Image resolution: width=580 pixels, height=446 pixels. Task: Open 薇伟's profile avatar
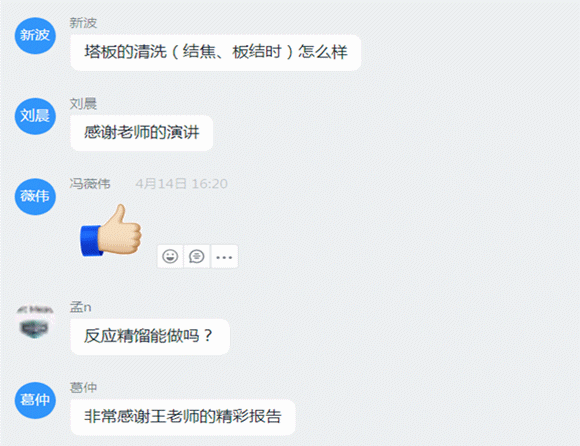tap(35, 196)
